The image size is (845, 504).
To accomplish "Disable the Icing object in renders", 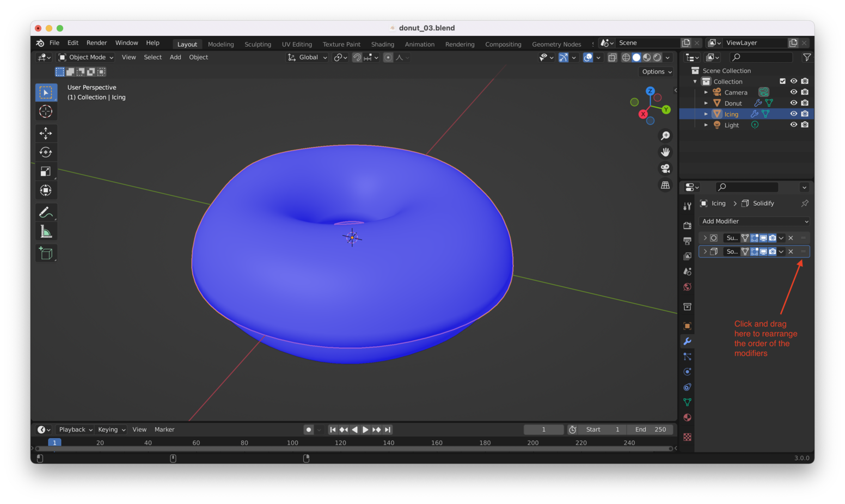I will [x=805, y=113].
